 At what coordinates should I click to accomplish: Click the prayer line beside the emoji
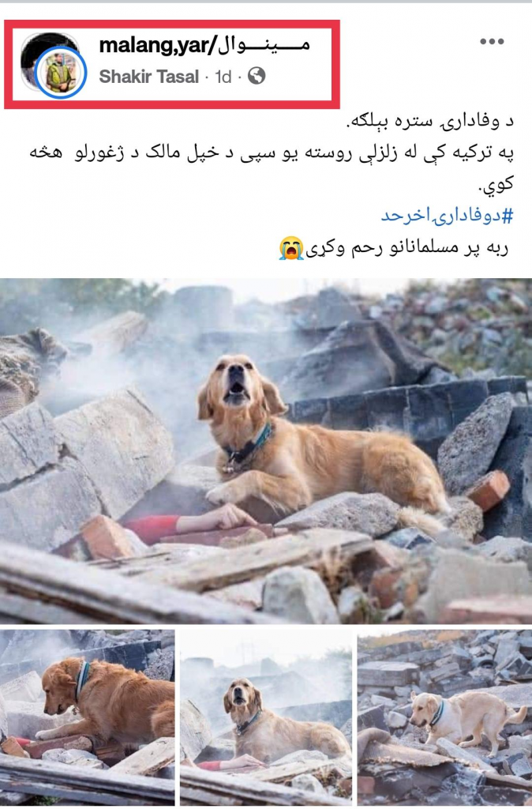406,248
